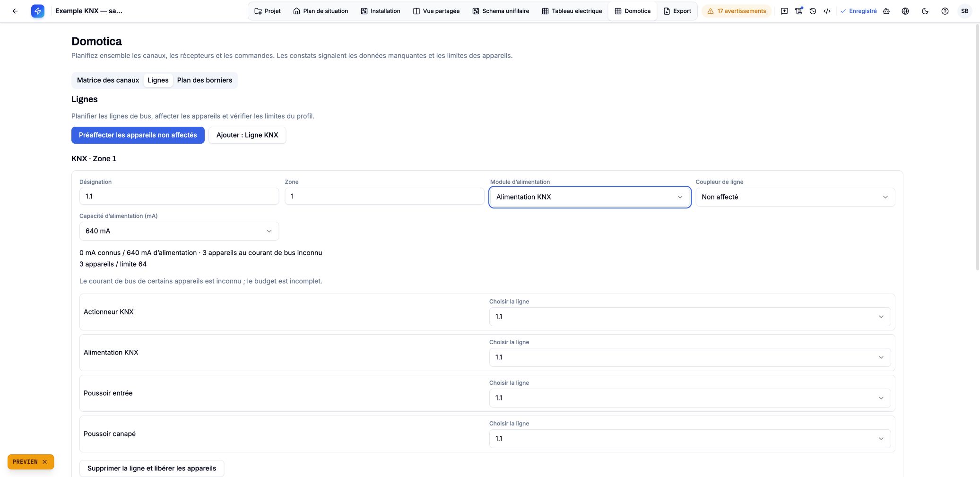Toggle dark mode moon icon

[x=925, y=11]
